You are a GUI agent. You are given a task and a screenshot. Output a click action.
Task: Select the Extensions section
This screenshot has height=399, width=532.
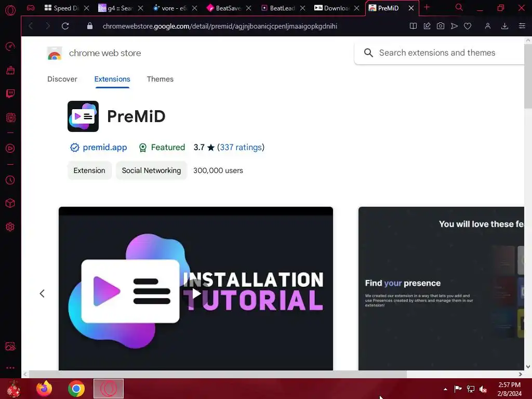point(112,79)
